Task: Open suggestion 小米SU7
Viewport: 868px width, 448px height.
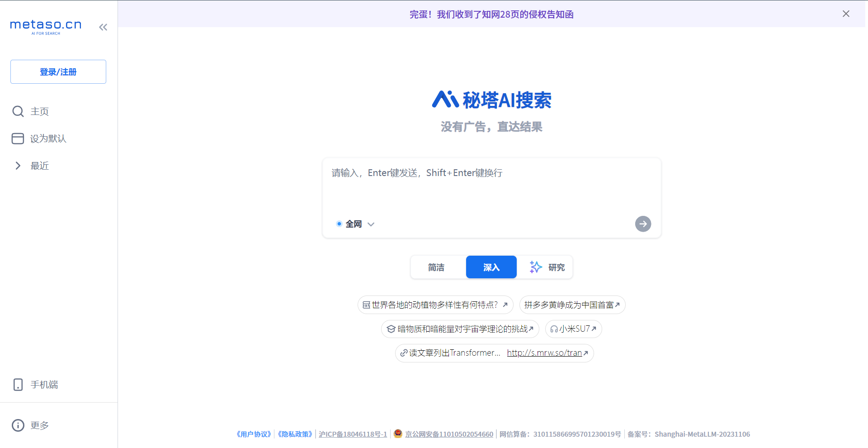Action: click(573, 329)
